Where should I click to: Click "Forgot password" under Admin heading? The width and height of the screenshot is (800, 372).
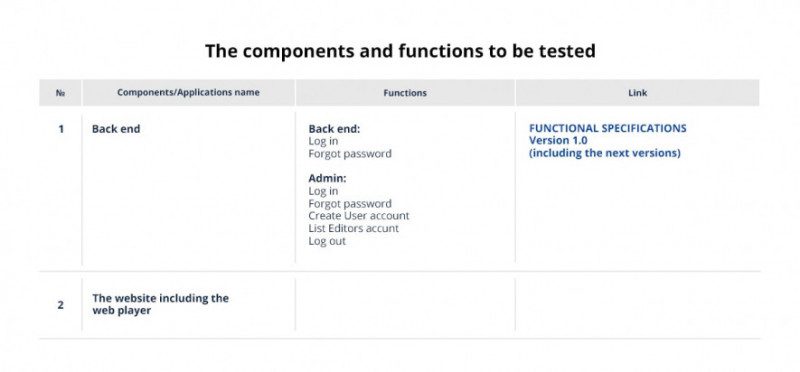[x=349, y=204]
